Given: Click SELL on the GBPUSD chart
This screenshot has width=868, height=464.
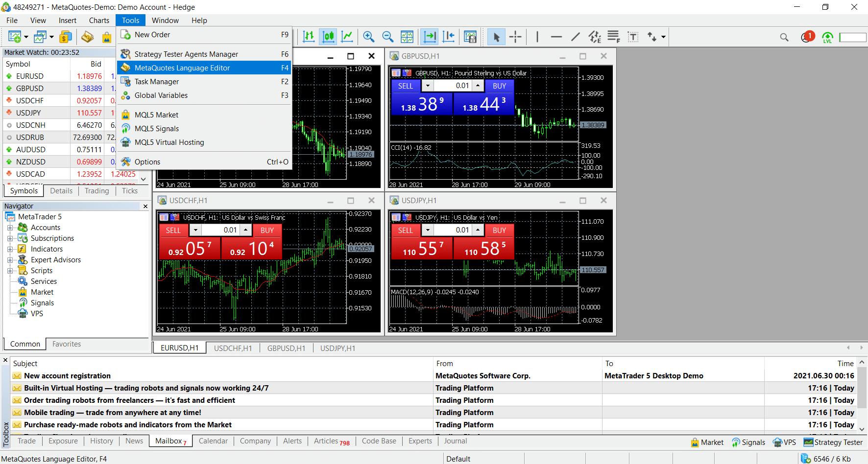Looking at the screenshot, I should click(x=406, y=86).
